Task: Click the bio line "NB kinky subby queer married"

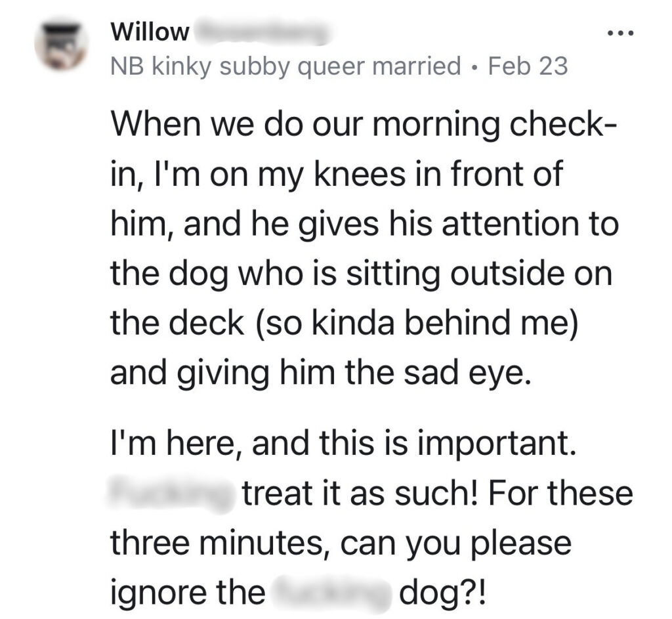Action: click(x=285, y=66)
